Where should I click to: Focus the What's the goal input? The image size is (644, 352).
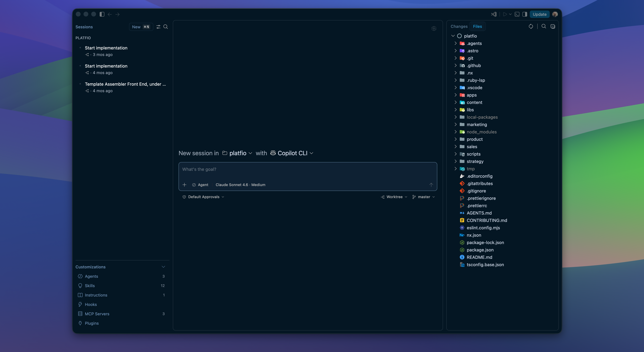308,169
